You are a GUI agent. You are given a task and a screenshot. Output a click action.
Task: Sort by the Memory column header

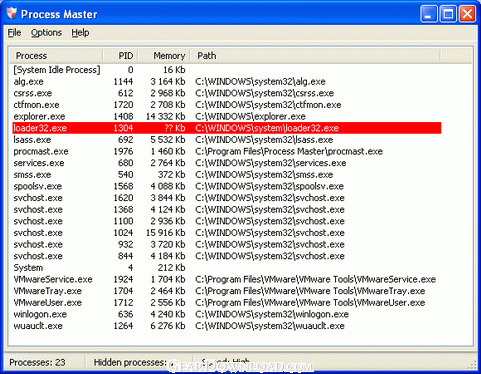pyautogui.click(x=164, y=56)
